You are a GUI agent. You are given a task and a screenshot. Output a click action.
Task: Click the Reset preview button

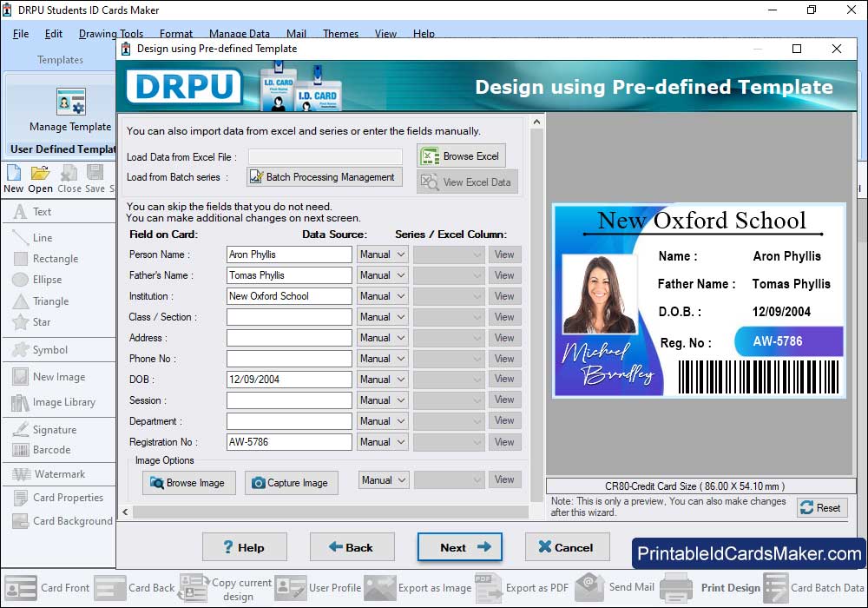pos(820,508)
